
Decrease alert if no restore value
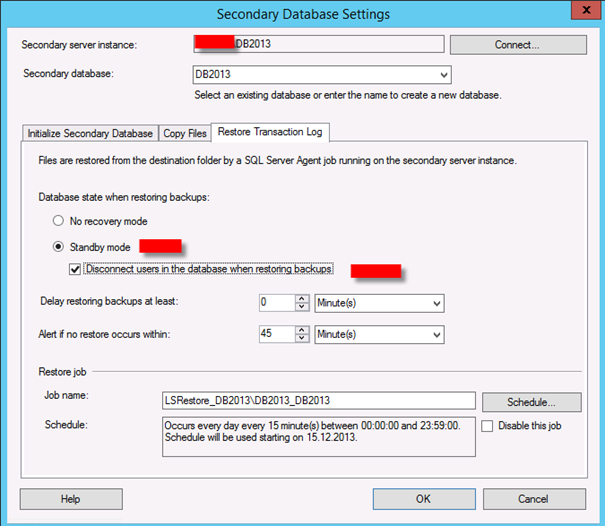point(301,338)
